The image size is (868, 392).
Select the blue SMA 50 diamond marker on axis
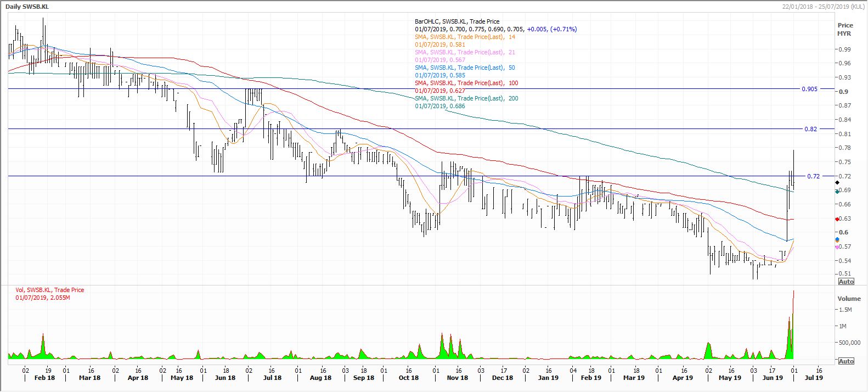[837, 240]
